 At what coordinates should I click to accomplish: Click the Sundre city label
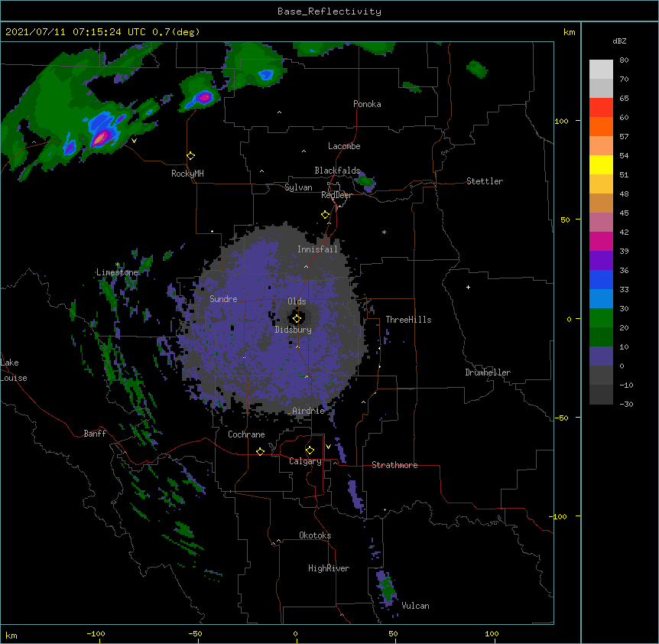pos(223,299)
